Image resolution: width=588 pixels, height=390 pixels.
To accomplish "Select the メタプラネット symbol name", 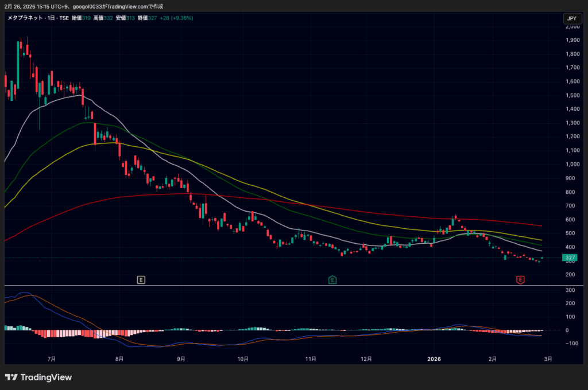I will 23,18.
